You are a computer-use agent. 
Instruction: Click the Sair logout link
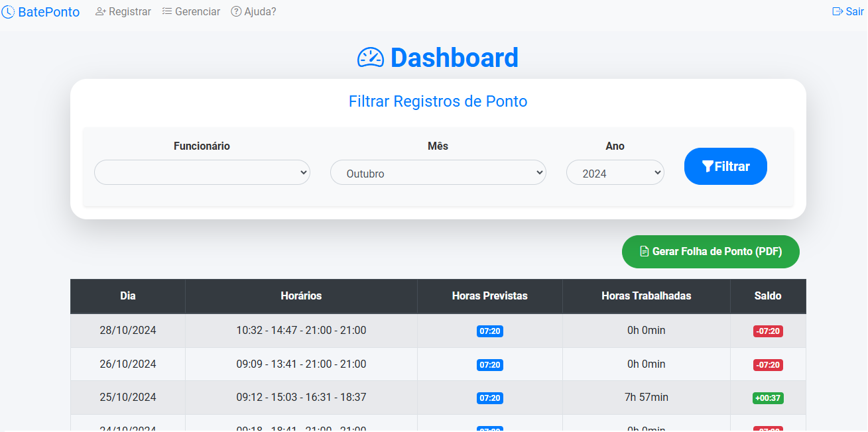coord(848,12)
